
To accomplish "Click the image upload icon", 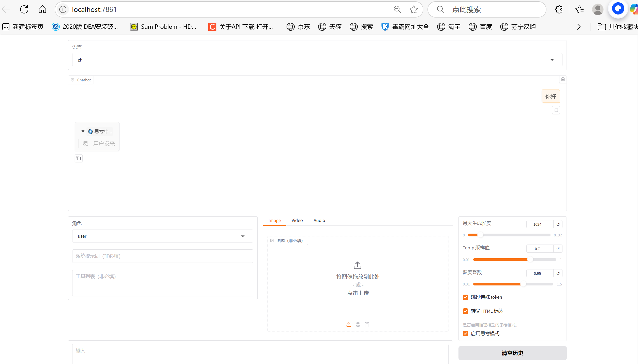I will pos(349,325).
